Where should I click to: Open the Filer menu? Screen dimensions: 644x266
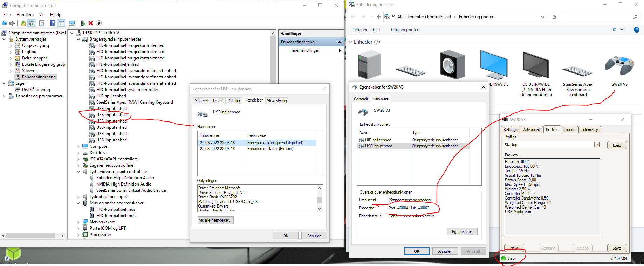pos(7,15)
